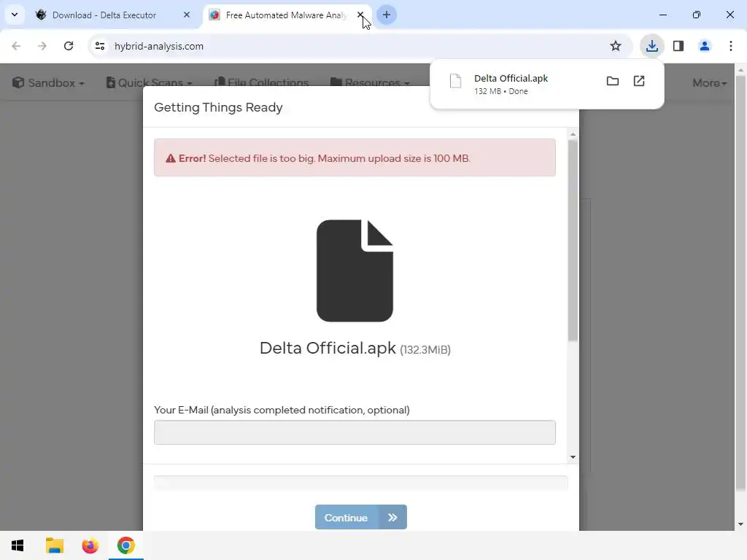
Task: Click the Delta Official.apk file name text
Action: pos(328,348)
